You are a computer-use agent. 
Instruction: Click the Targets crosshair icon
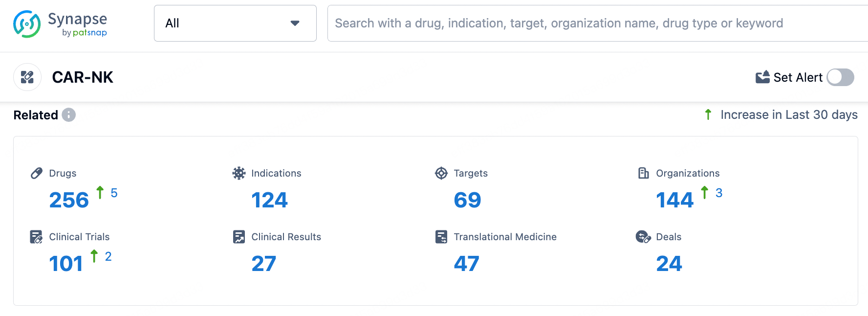[x=441, y=173]
